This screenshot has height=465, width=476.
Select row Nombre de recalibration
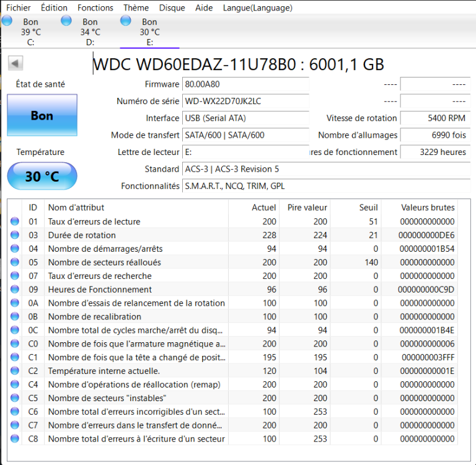point(232,316)
